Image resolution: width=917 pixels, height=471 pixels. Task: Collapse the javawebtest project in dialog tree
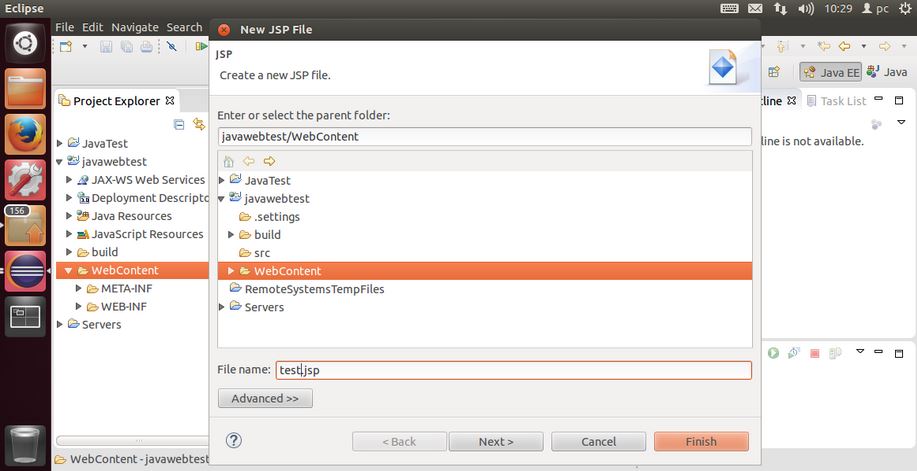(222, 199)
